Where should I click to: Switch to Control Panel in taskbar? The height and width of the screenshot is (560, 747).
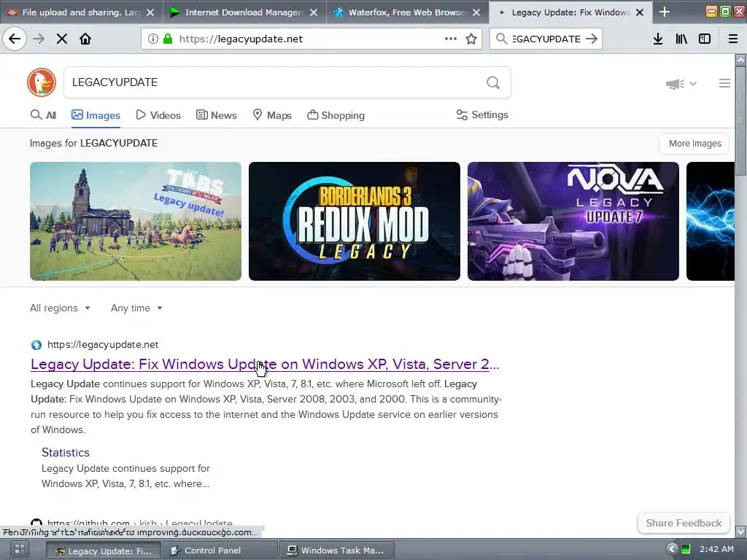pos(220,551)
